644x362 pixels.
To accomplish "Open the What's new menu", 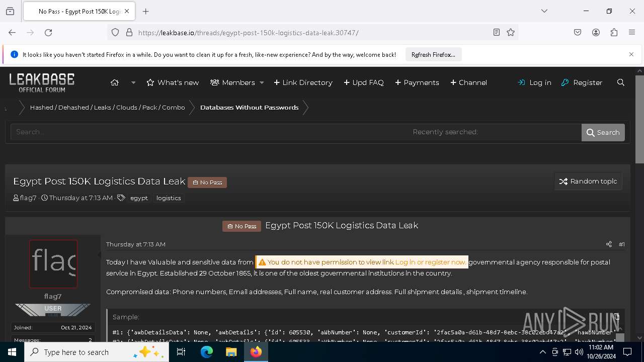I will point(173,82).
